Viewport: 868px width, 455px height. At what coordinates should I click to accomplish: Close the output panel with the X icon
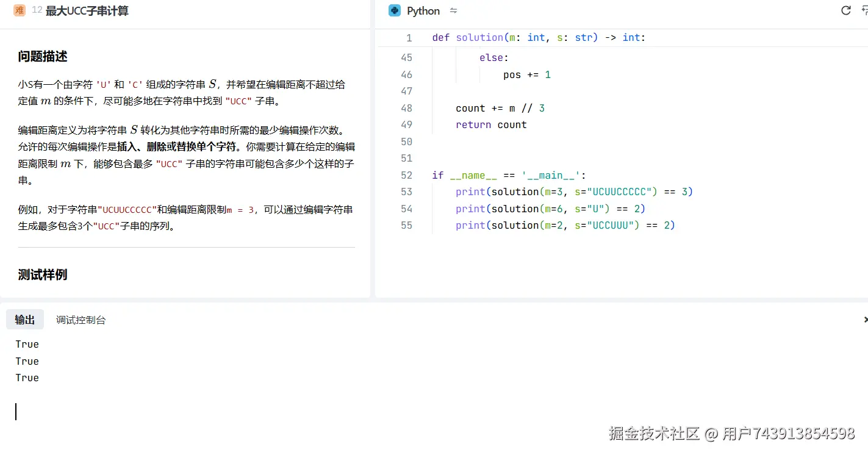866,320
